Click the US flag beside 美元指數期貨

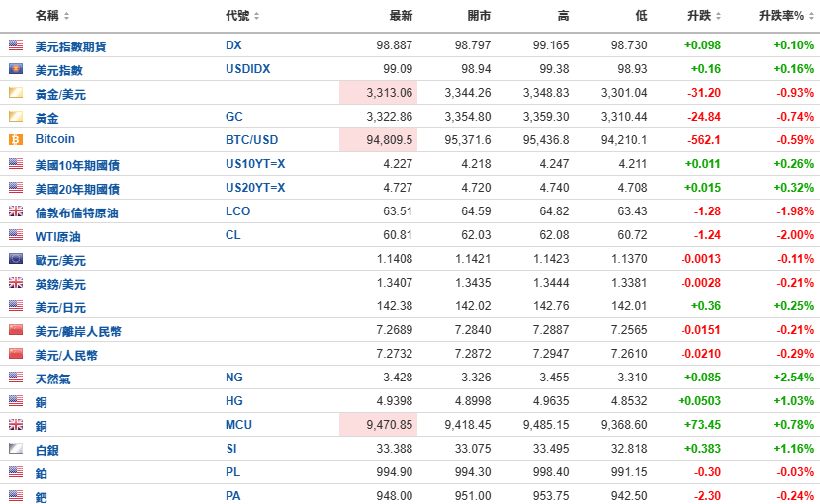click(16, 45)
